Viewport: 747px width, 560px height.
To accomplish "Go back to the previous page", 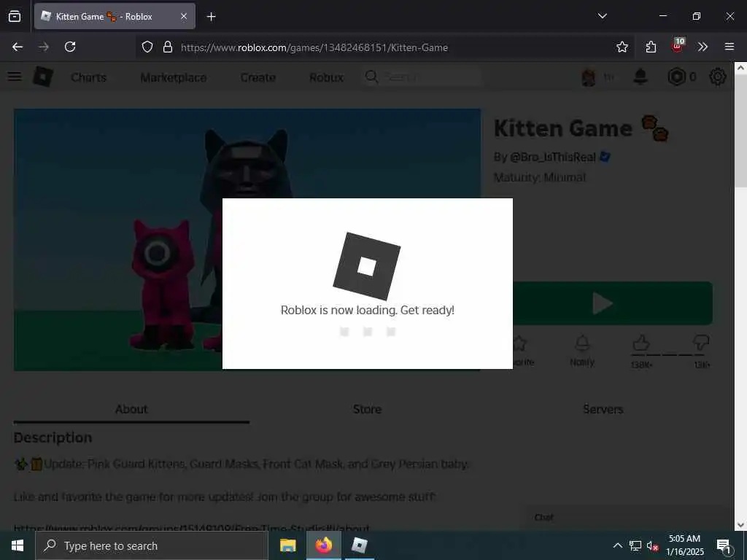I will [x=18, y=47].
